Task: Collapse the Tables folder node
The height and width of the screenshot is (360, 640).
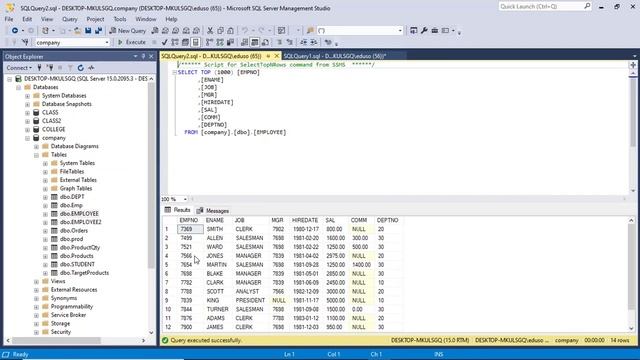Action: (x=36, y=155)
